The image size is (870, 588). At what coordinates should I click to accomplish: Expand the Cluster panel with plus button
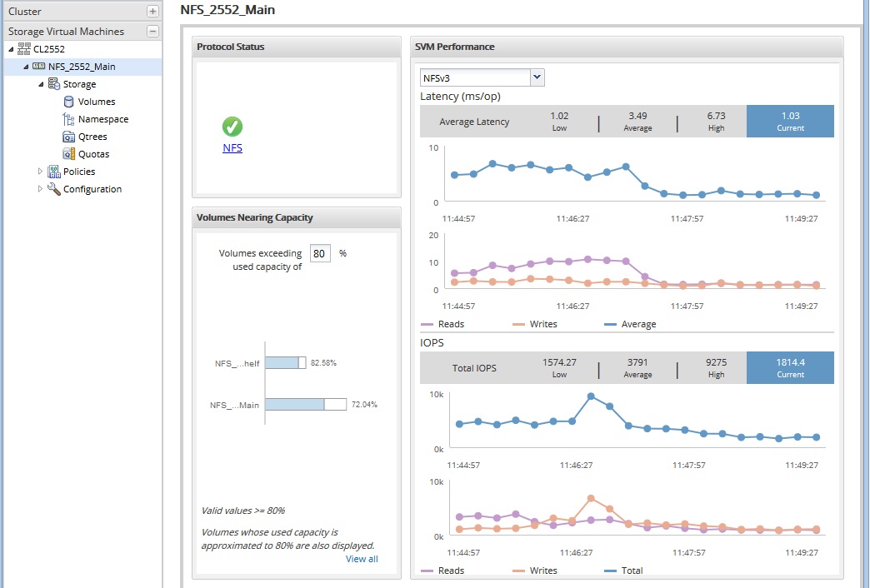(x=151, y=11)
